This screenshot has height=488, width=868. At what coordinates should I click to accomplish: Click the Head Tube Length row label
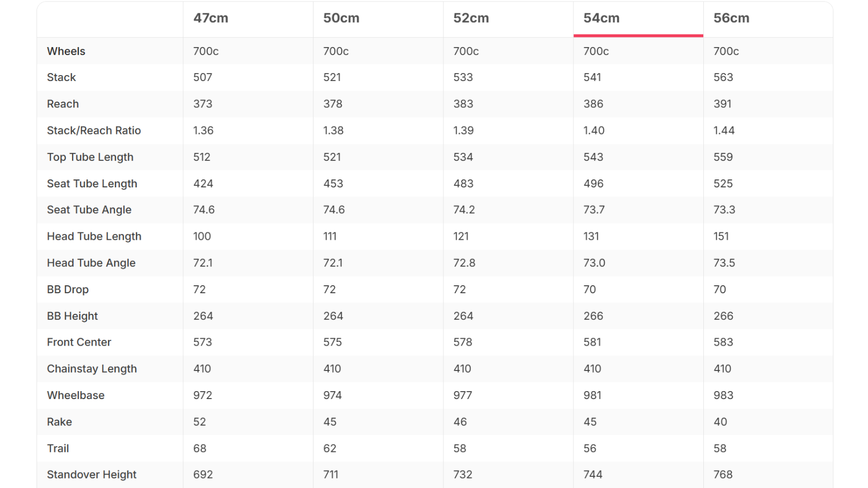click(x=94, y=237)
